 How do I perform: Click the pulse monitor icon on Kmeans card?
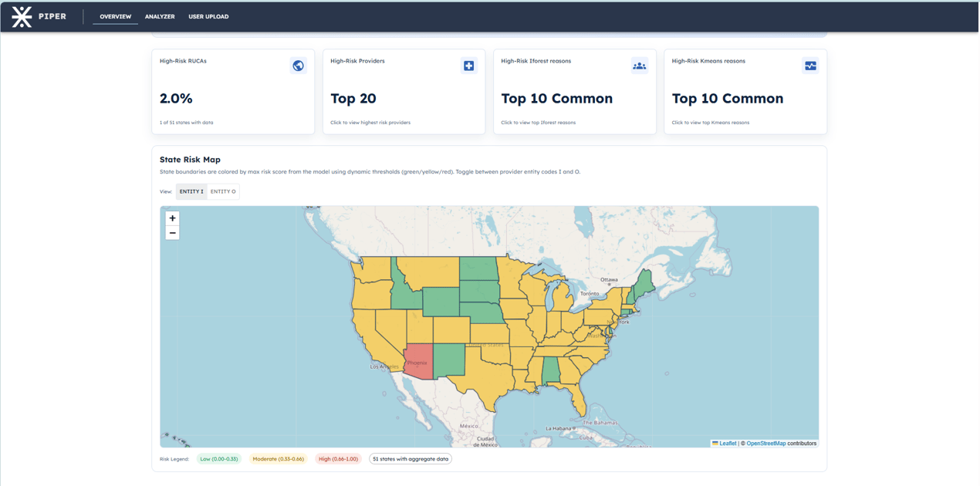810,66
